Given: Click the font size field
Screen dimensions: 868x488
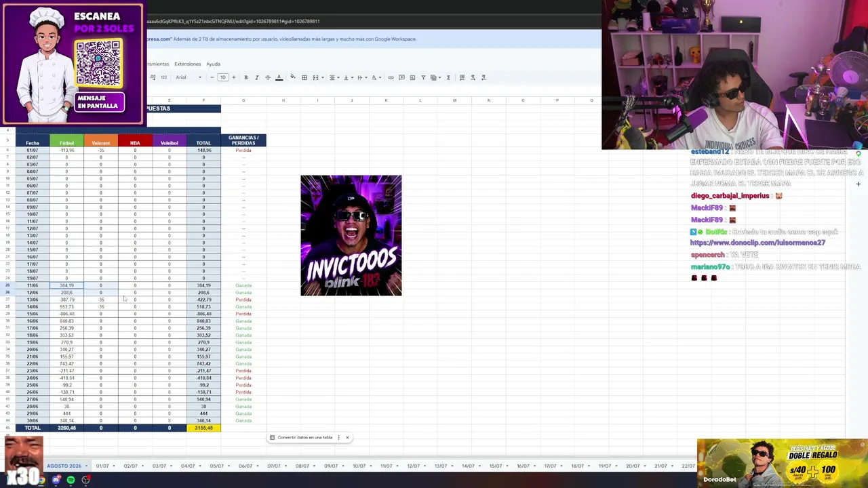Looking at the screenshot, I should [x=222, y=77].
